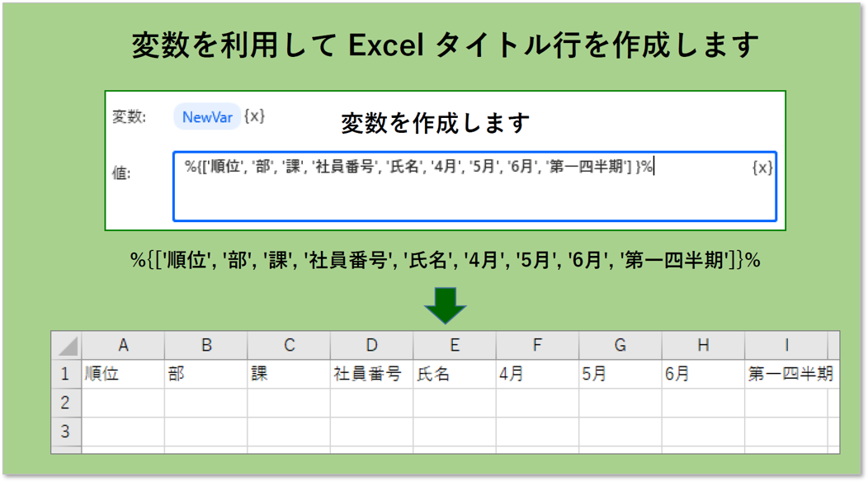Click cell containing 5月

tap(620, 374)
